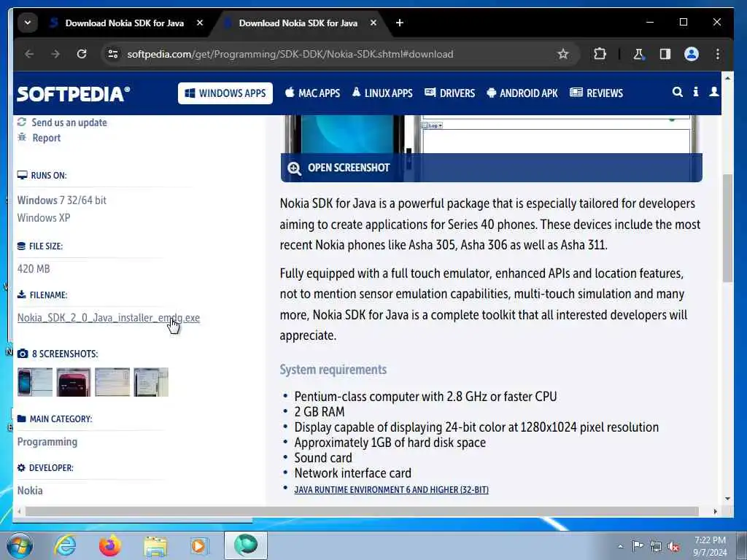Open the Linux Apps section

[382, 93]
